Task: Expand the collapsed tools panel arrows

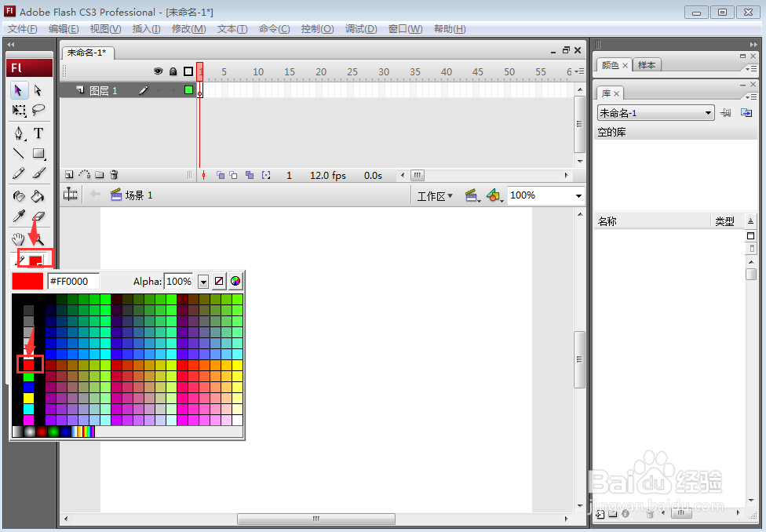Action: click(x=11, y=45)
